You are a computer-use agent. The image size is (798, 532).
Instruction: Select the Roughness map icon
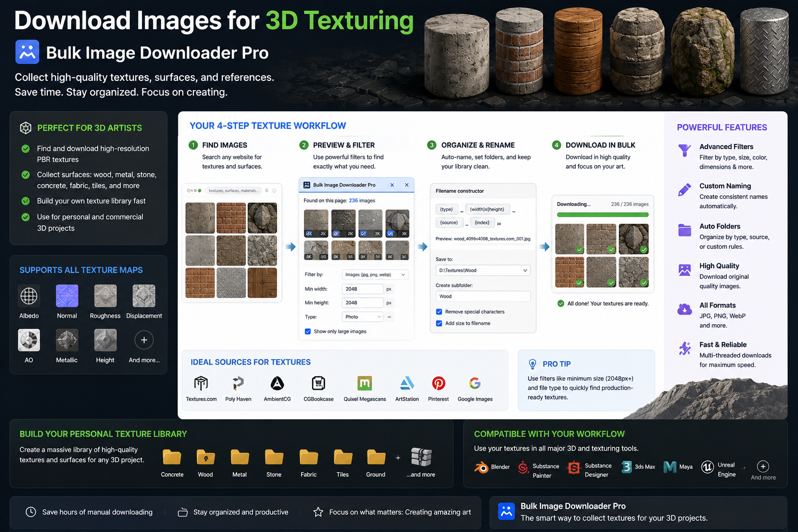[105, 296]
